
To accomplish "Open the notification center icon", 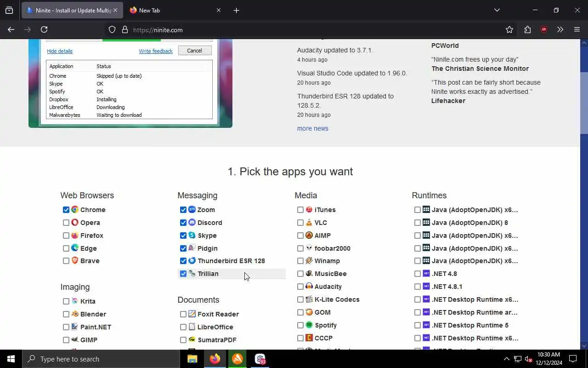I will [x=573, y=359].
